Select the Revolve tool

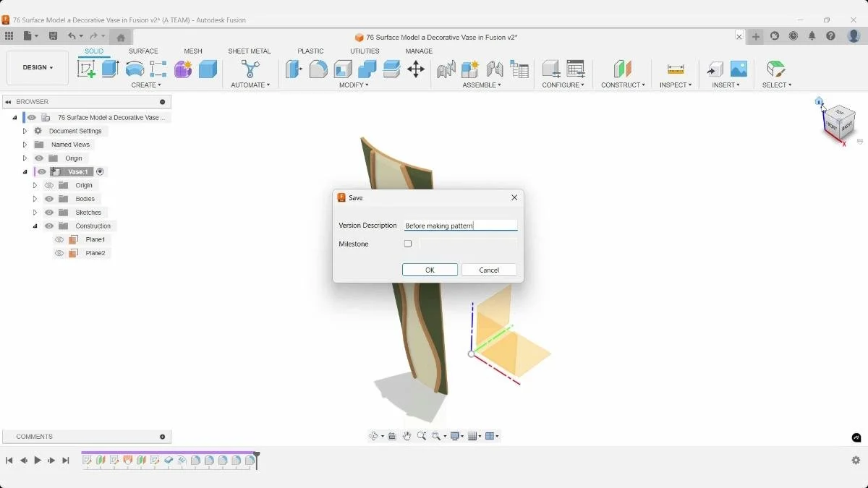pyautogui.click(x=135, y=69)
